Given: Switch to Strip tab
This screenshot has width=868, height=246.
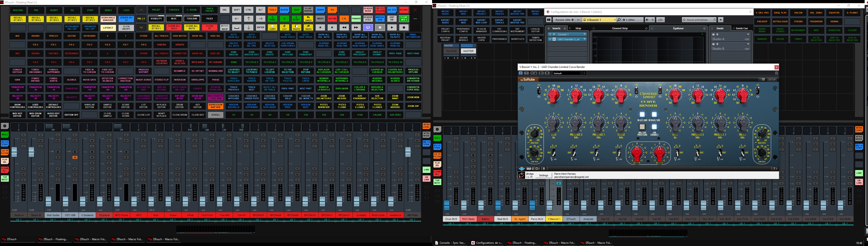Looking at the screenshot, I should pyautogui.click(x=578, y=29).
